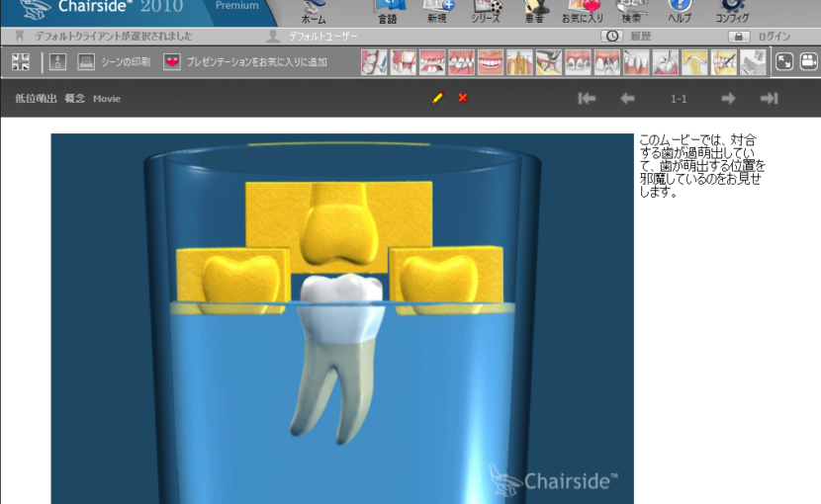This screenshot has height=504, width=821.
Task: Select the braces orthodontics category thumbnail
Action: click(x=578, y=62)
